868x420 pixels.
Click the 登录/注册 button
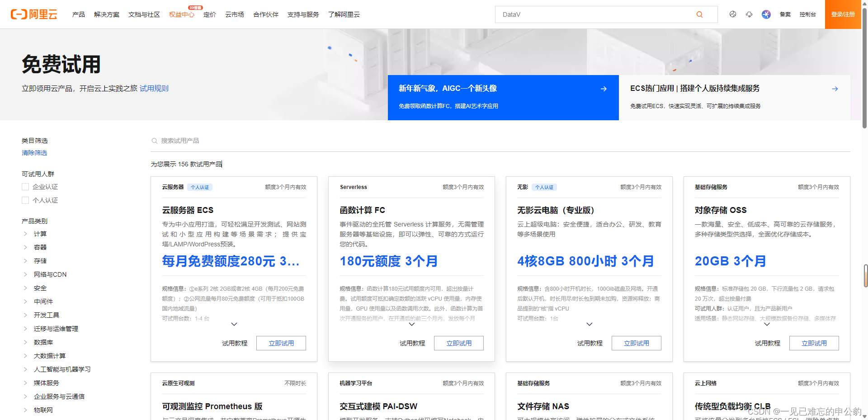(843, 14)
